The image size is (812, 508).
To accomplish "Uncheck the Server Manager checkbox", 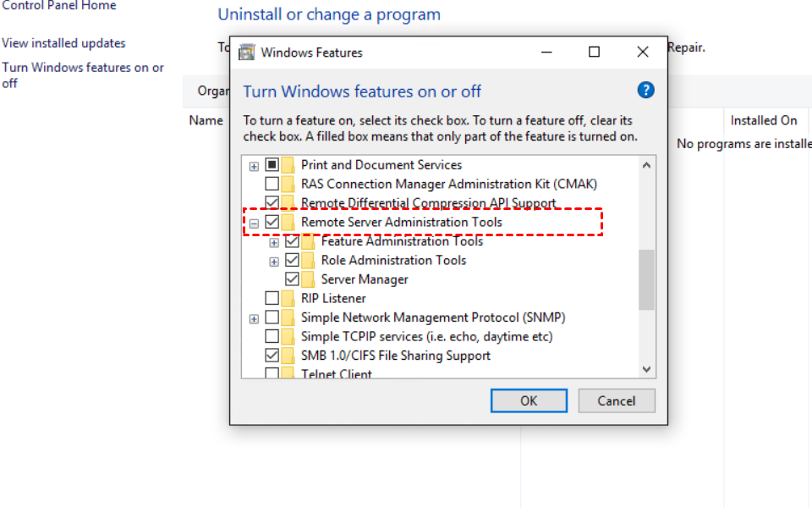I will pos(292,279).
